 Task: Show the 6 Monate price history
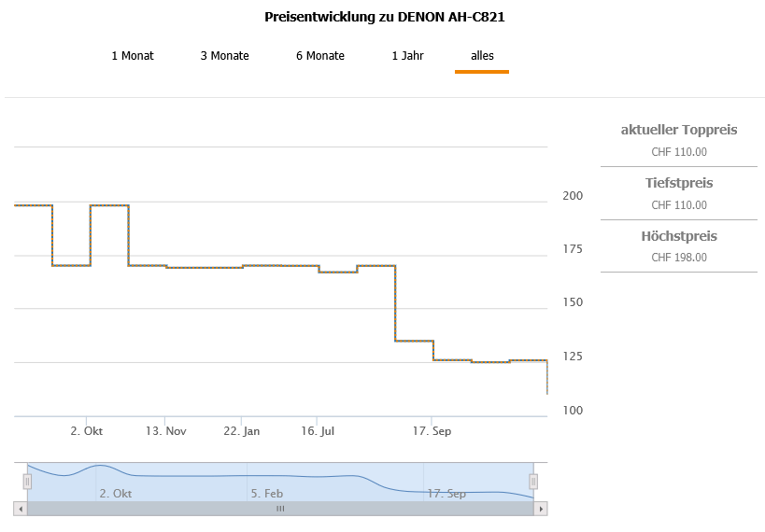320,56
